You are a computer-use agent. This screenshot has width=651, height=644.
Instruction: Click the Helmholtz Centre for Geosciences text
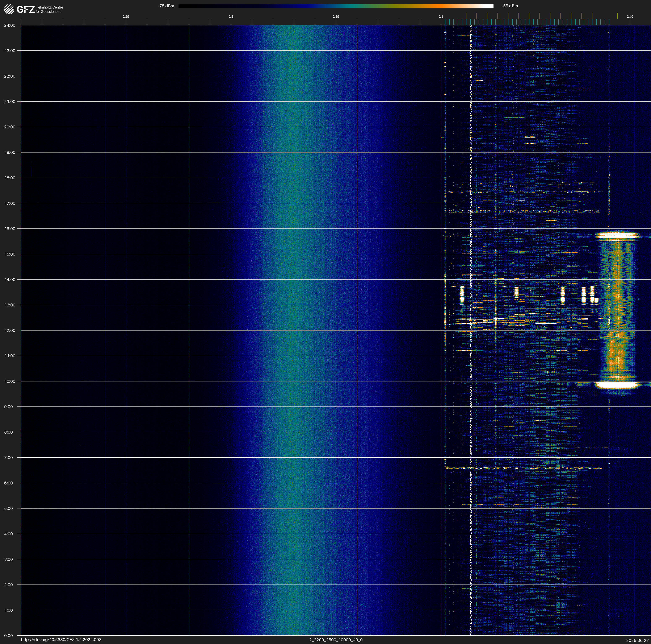[49, 9]
